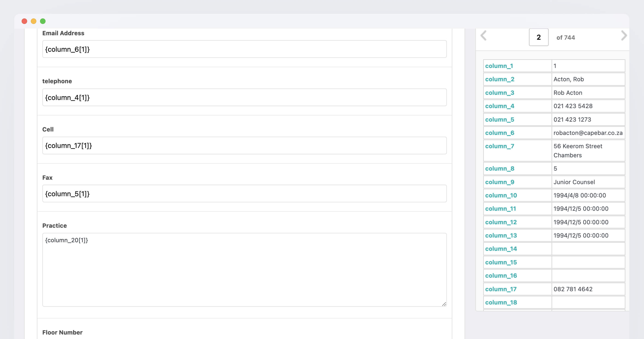Click the column_1 value '1'
Viewport: 644px width, 339px height.
(x=555, y=66)
